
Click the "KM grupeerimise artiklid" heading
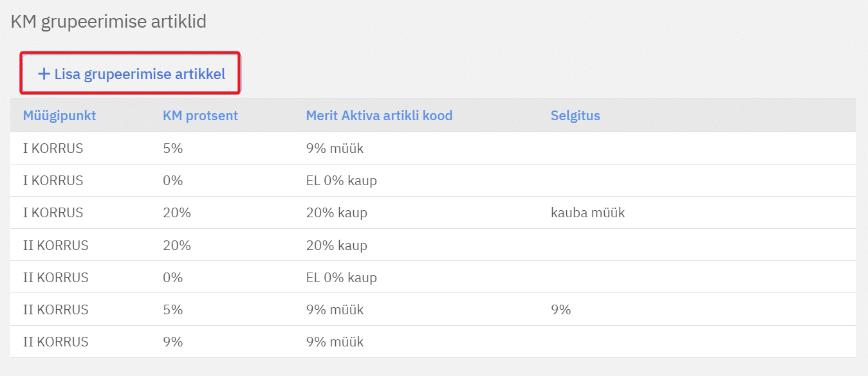point(108,22)
